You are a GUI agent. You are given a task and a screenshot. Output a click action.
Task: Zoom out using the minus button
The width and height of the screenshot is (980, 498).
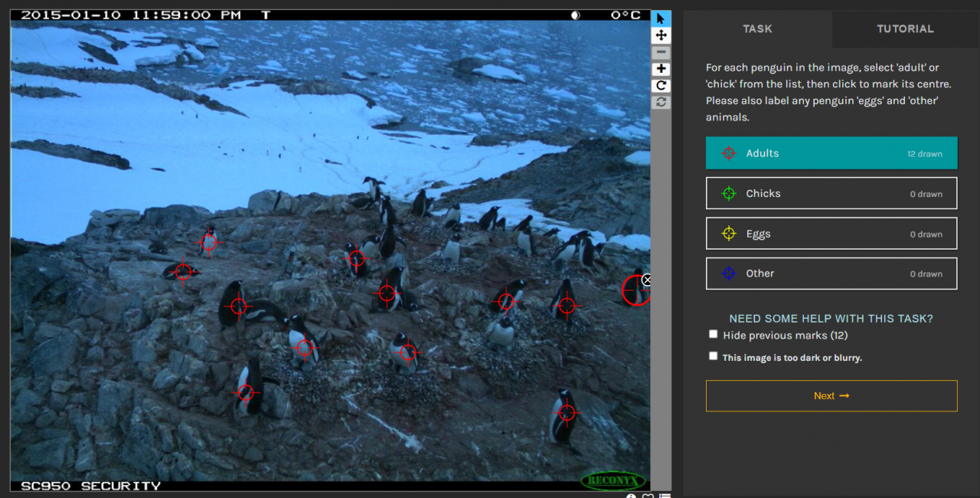point(661,53)
